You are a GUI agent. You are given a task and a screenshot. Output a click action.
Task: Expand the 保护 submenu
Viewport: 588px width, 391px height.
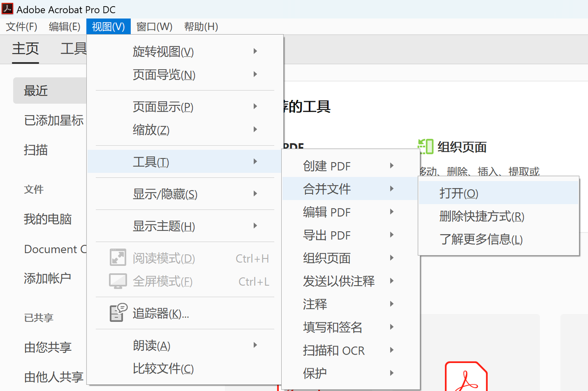click(350, 373)
